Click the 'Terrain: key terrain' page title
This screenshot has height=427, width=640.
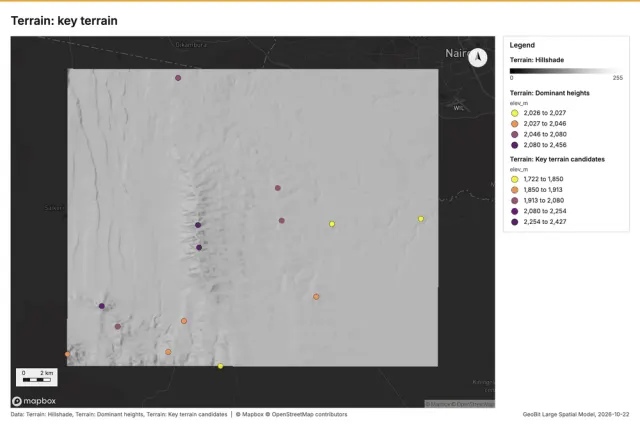pyautogui.click(x=64, y=21)
